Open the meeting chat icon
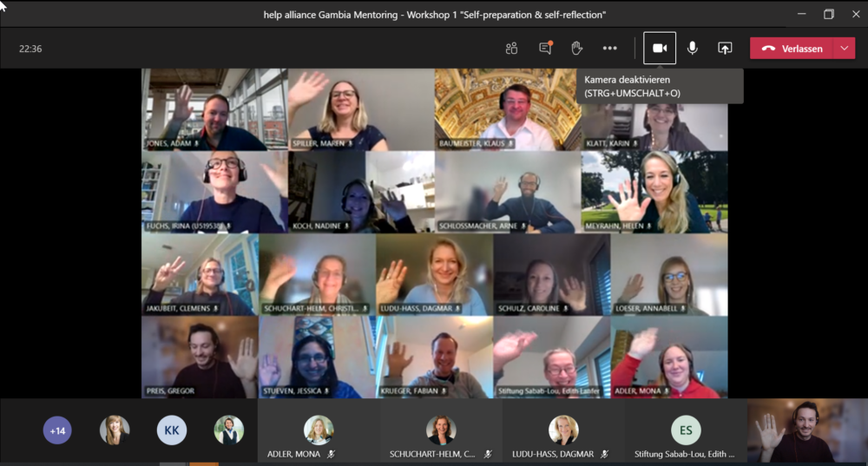The height and width of the screenshot is (466, 868). pos(545,49)
